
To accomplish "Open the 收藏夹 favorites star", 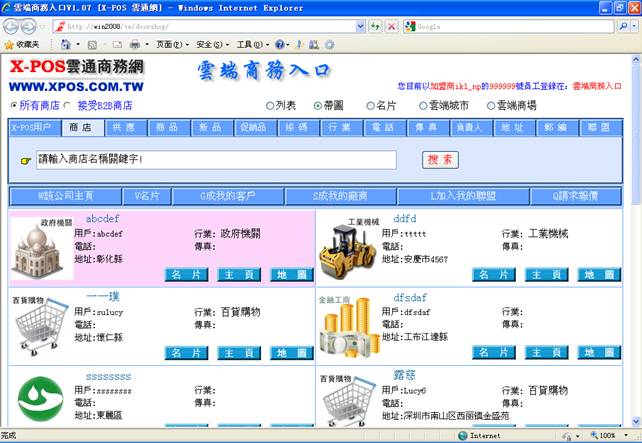I will point(8,45).
